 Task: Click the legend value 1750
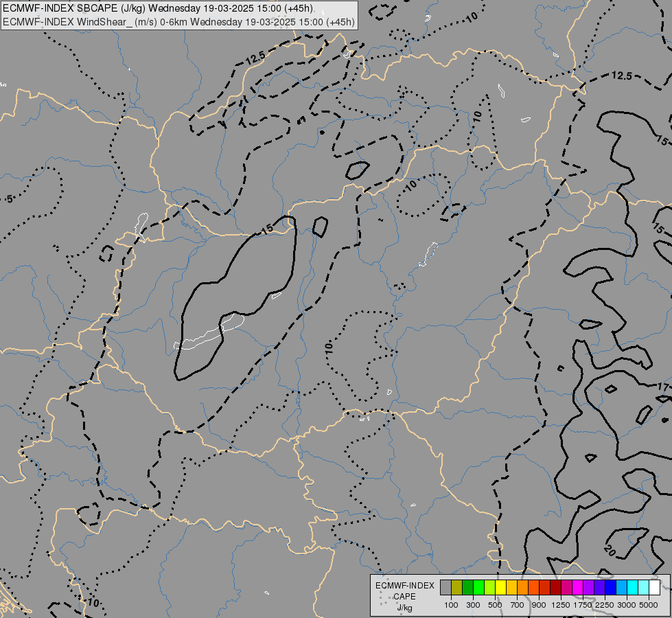tap(583, 605)
